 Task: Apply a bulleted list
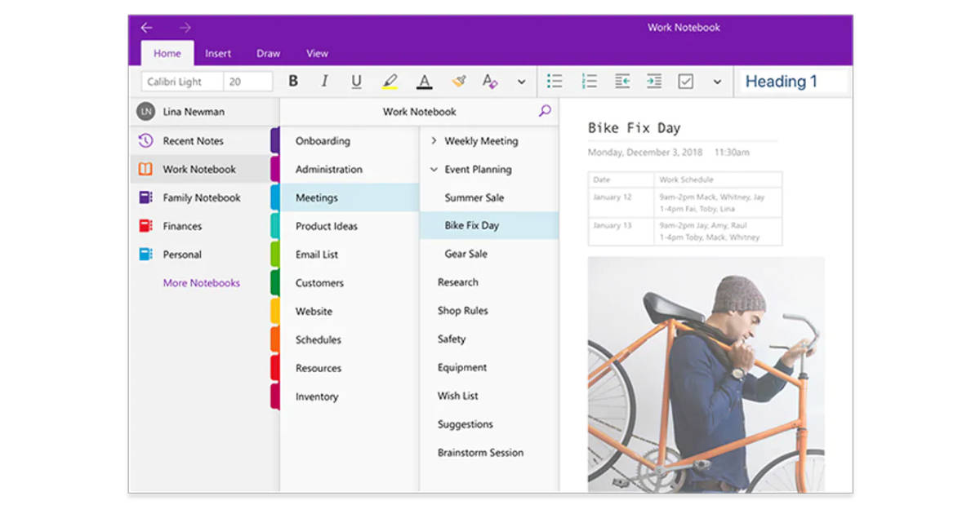click(x=555, y=81)
